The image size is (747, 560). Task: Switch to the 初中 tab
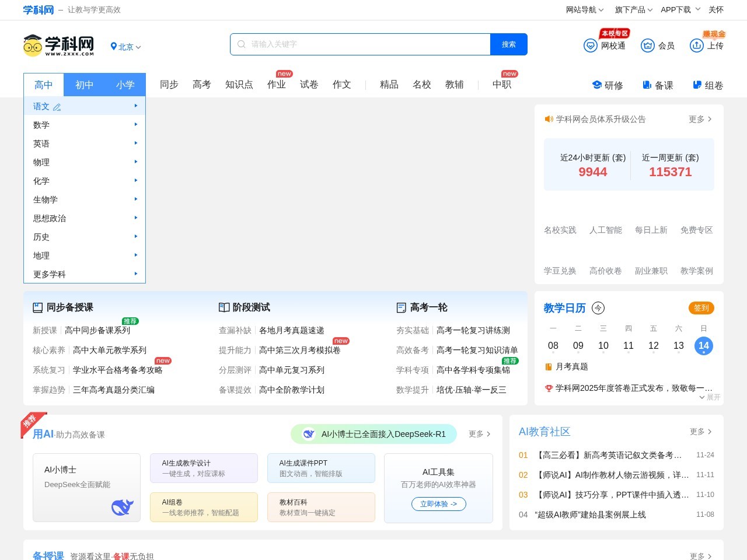tap(85, 85)
